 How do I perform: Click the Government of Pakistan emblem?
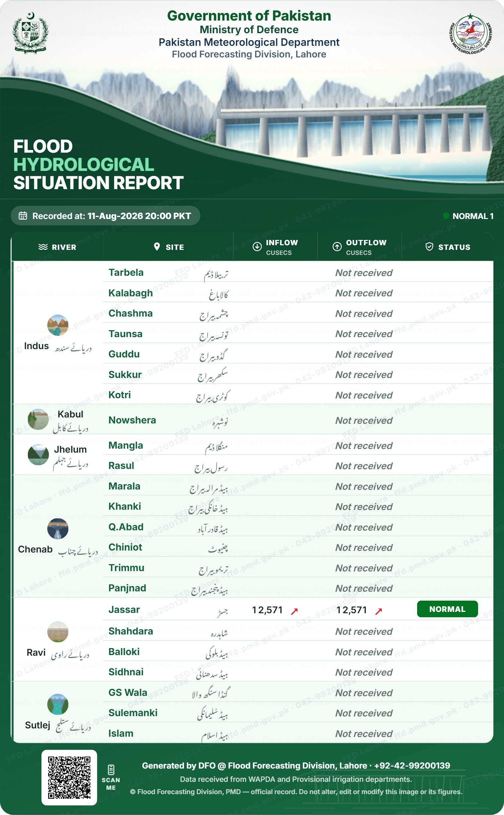pyautogui.click(x=30, y=33)
